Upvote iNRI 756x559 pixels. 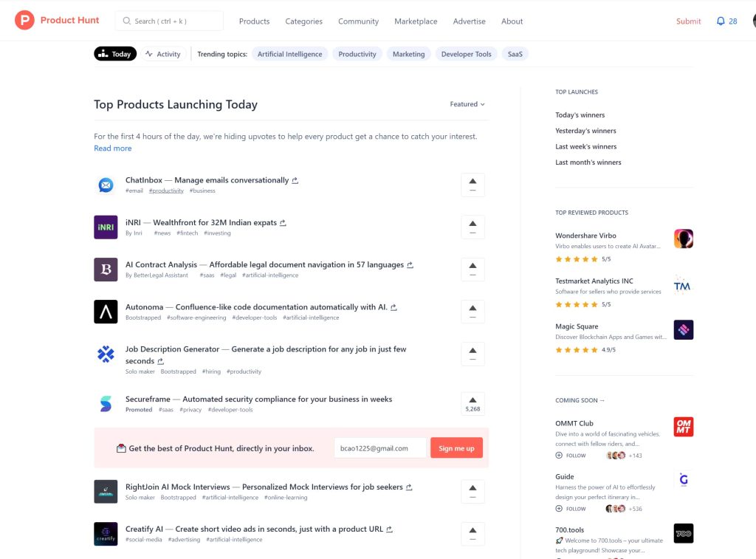click(472, 227)
